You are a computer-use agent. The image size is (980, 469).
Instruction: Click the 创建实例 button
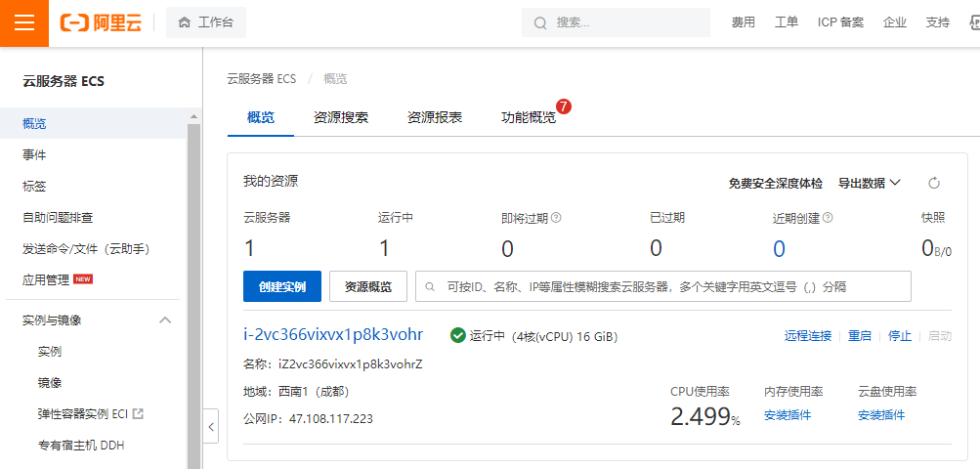(x=281, y=286)
